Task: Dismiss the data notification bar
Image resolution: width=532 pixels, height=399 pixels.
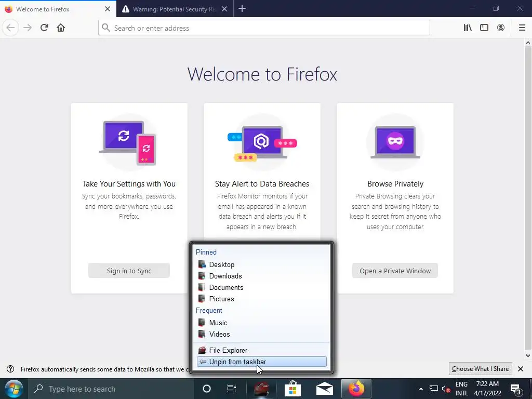Action: click(x=521, y=369)
